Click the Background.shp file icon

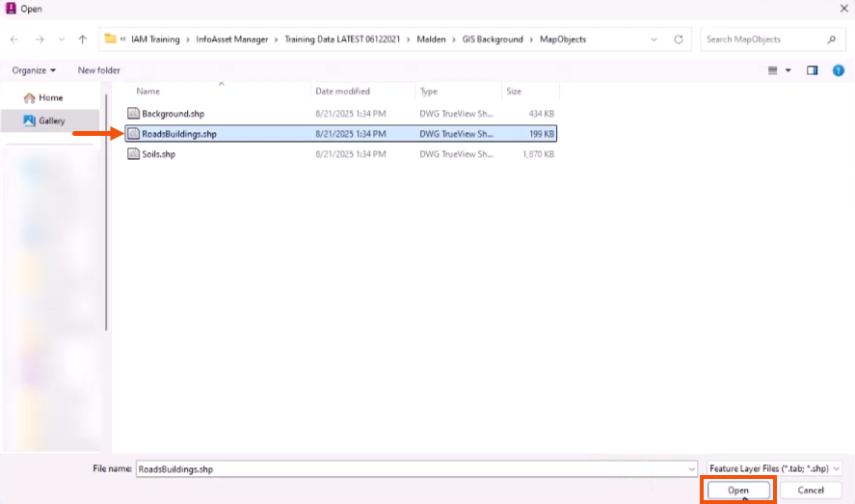[133, 114]
